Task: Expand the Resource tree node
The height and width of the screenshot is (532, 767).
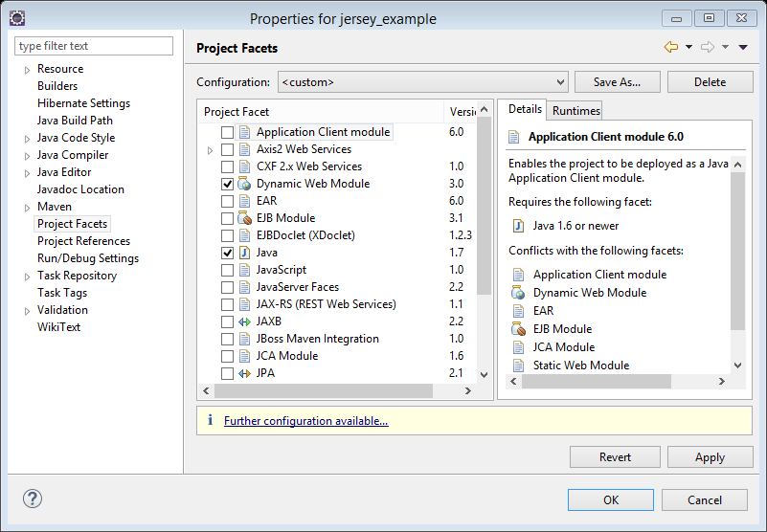Action: (x=28, y=70)
